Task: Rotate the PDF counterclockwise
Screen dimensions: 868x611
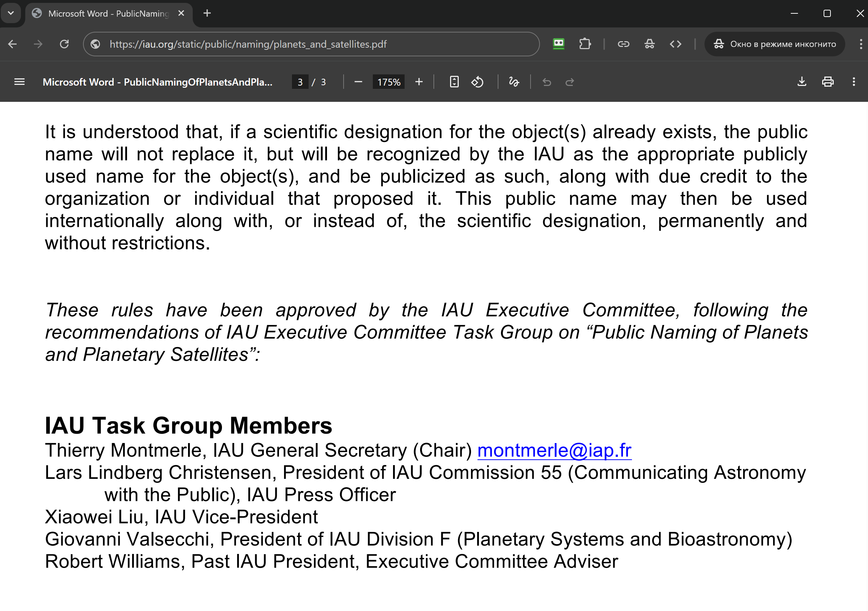Action: 477,82
